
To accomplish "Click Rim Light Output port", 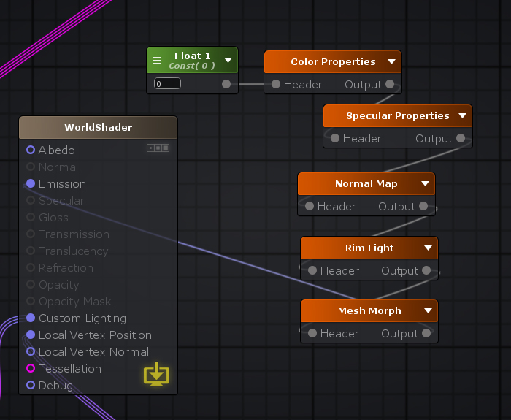I will (426, 270).
